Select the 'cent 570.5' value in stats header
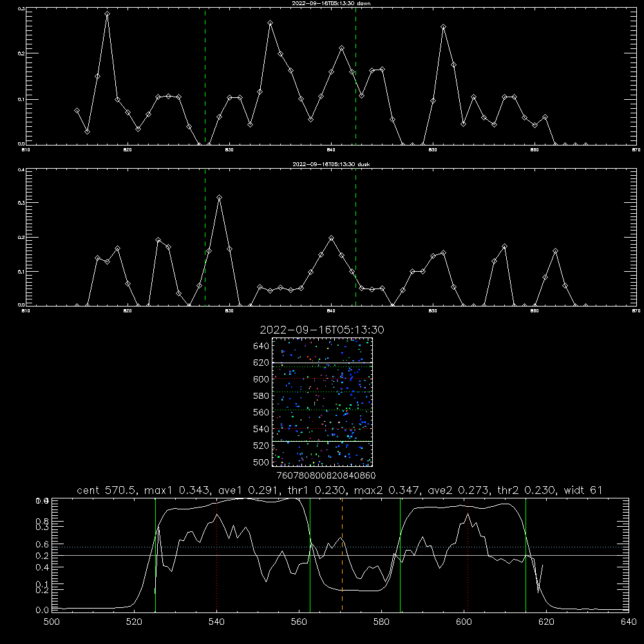The height and width of the screenshot is (644, 644). point(106,490)
